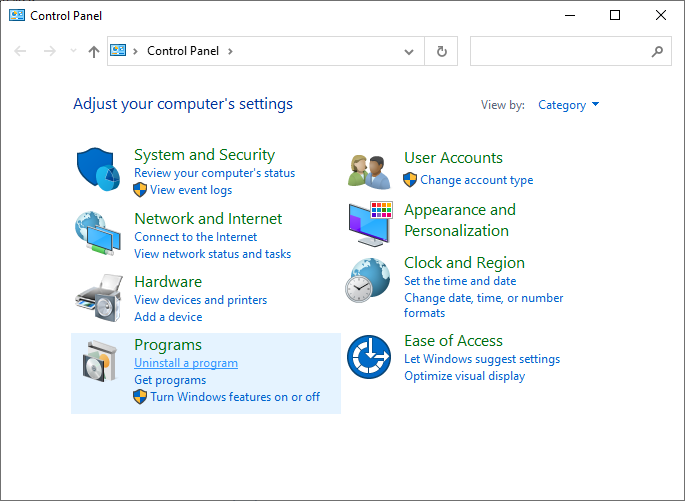Expand the chevron before Control Panel breadcrumb

(135, 51)
